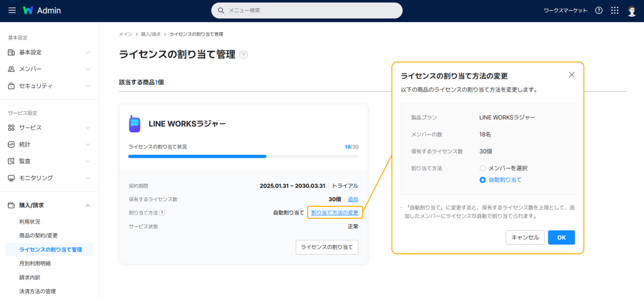Viewport: 644px width, 298px height.
Task: Open 商品の契約/変更 in the sidebar
Action: tap(39, 236)
